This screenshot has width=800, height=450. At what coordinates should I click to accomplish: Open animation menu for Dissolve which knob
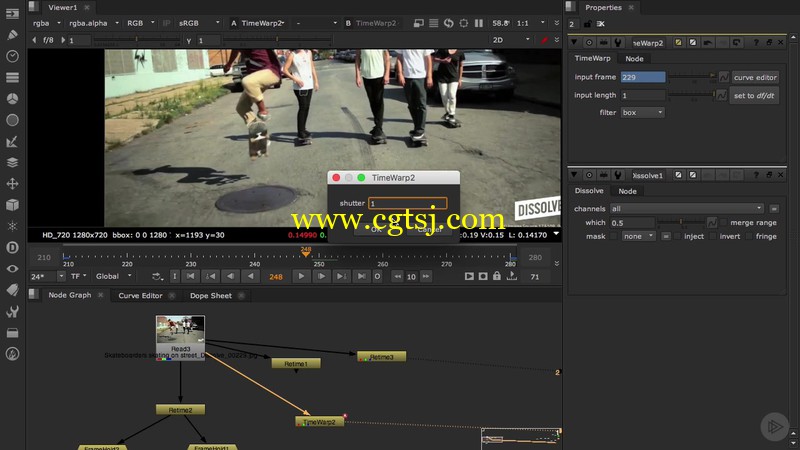point(712,222)
